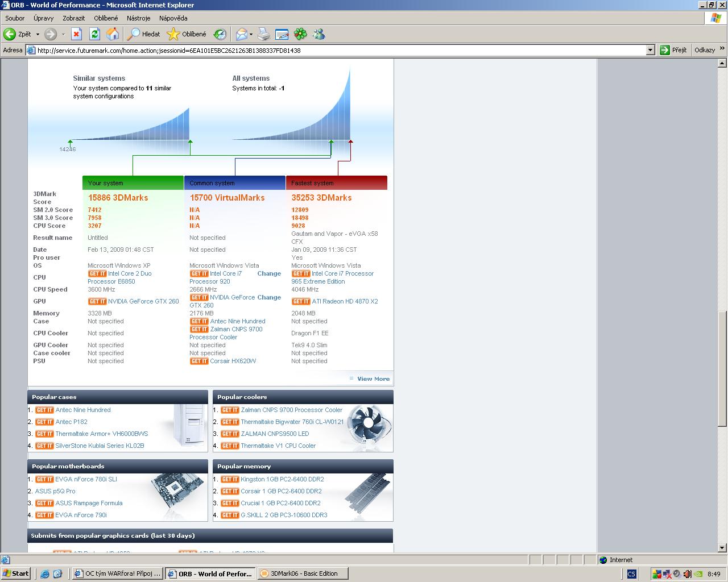This screenshot has height=582, width=728.
Task: Switch to 3DMark06 - Basic Edition taskbar item
Action: point(303,573)
